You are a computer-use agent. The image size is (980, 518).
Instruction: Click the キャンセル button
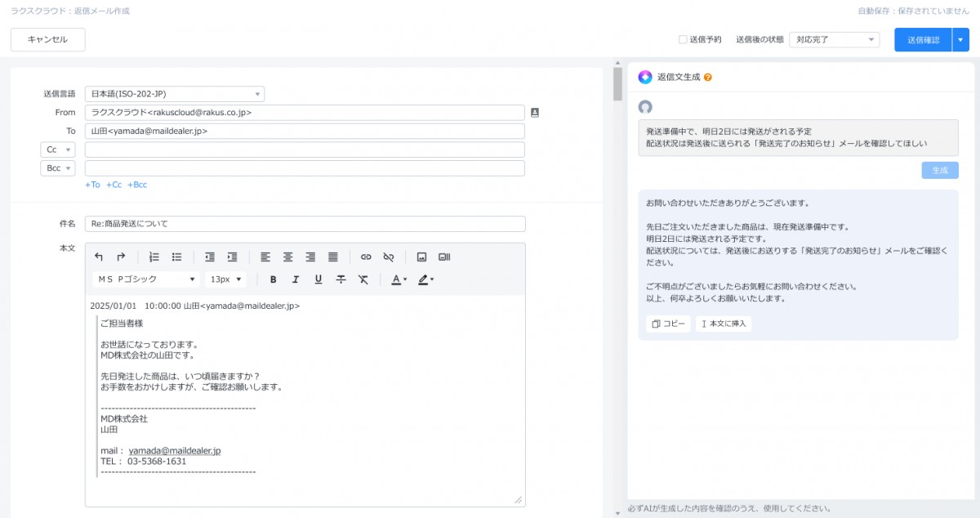click(x=47, y=39)
